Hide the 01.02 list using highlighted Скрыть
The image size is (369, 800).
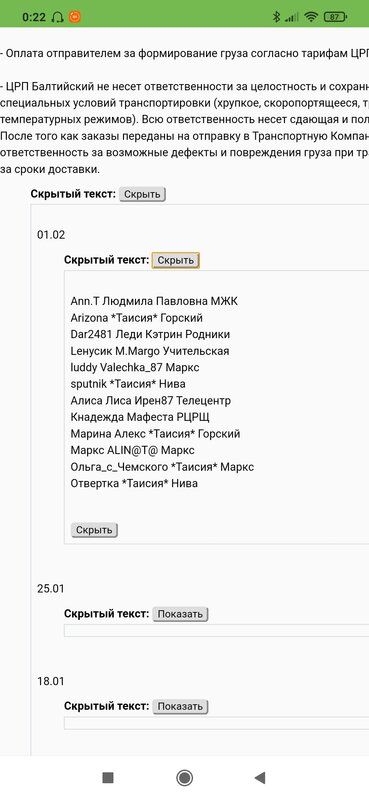176,260
